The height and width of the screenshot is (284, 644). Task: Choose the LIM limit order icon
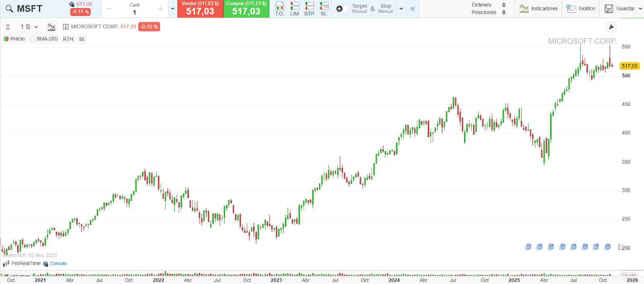(295, 8)
